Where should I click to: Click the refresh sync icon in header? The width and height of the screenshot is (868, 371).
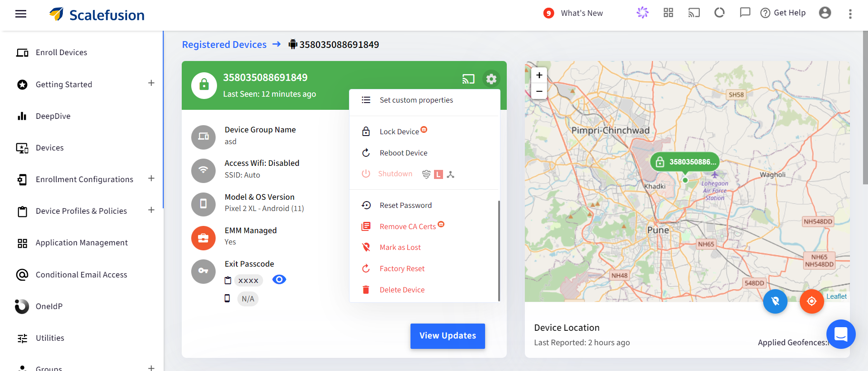pyautogui.click(x=719, y=13)
